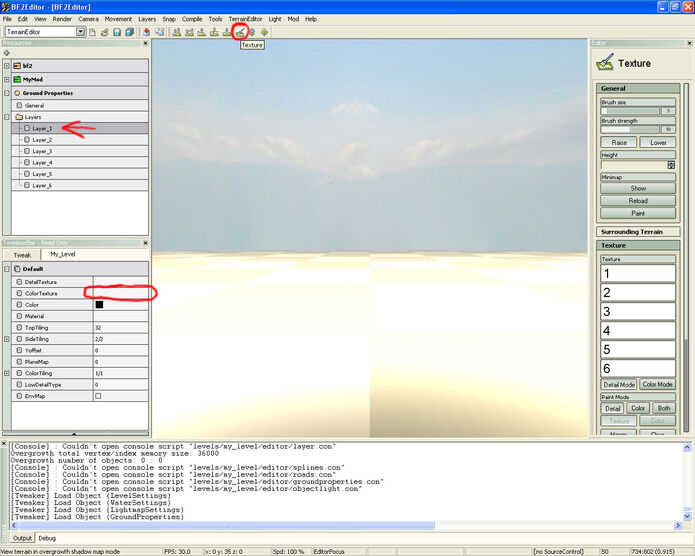Click the large Texture brush icon in Editor panel
This screenshot has height=556, width=695.
pos(605,63)
